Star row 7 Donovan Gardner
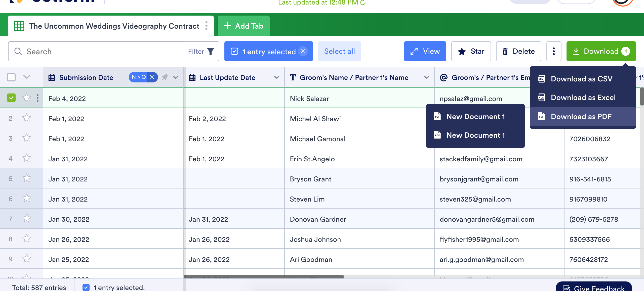Screen dimensions: 644x291 click(26, 218)
